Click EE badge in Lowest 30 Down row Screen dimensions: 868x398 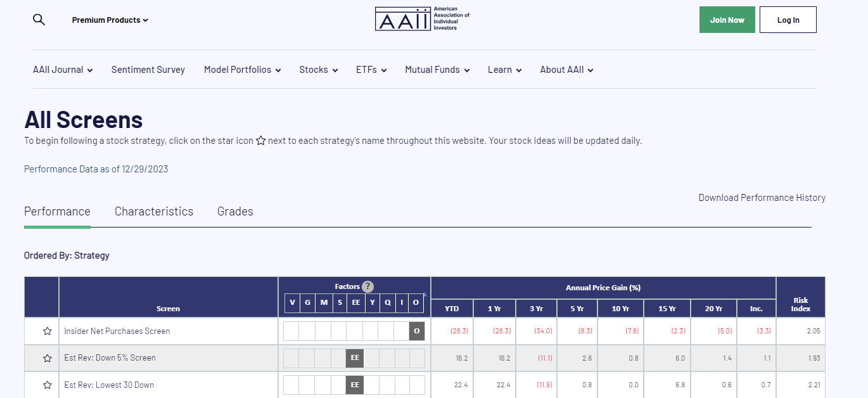pos(355,385)
